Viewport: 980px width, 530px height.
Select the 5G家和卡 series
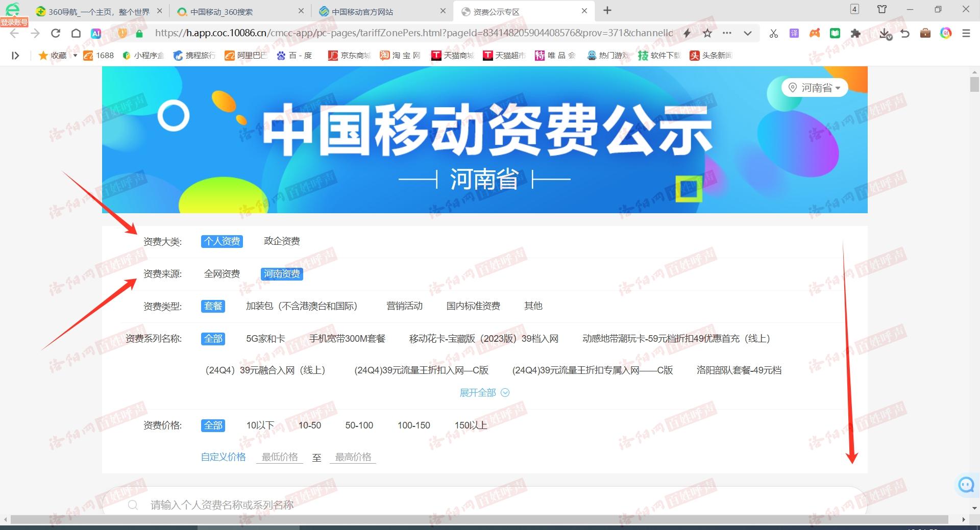265,339
